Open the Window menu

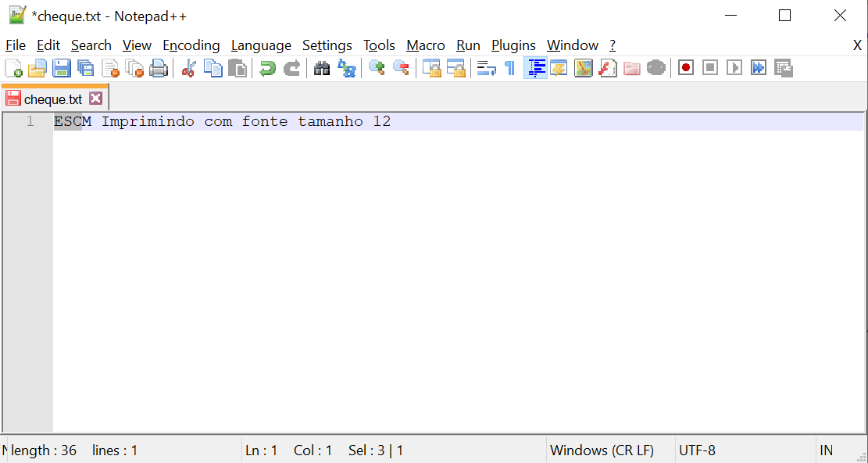click(573, 45)
